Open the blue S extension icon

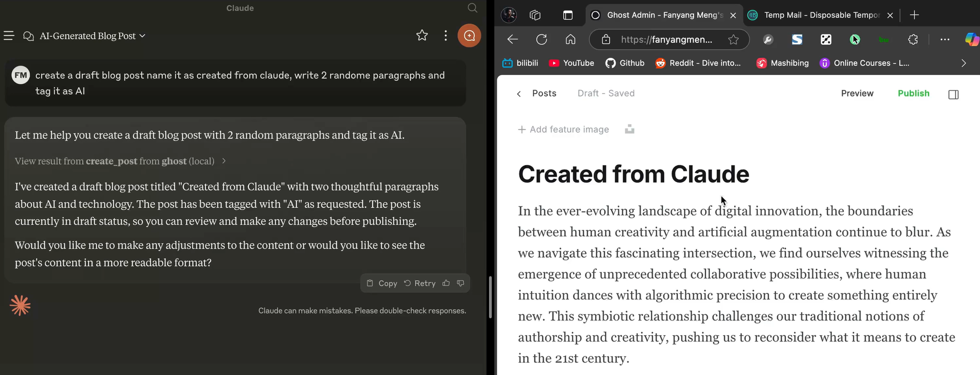(797, 40)
